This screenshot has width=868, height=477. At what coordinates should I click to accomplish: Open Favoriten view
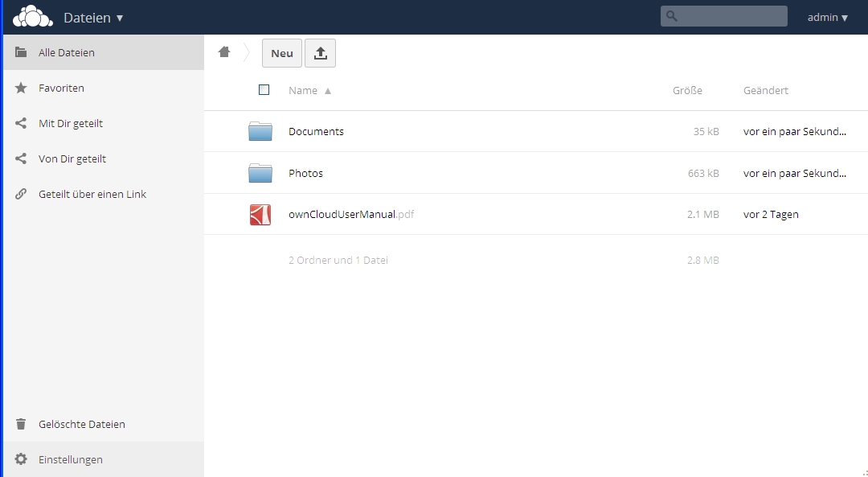[104, 88]
